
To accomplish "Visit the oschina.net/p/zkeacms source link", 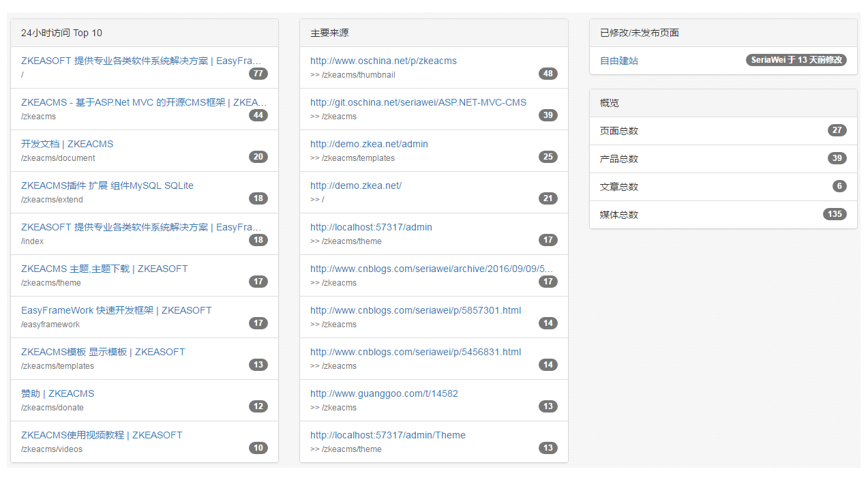I will pos(383,61).
